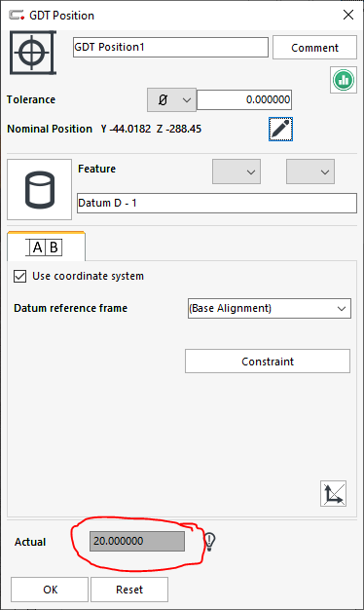Click the pencil edit nominal position icon
The height and width of the screenshot is (610, 364).
pyautogui.click(x=280, y=129)
